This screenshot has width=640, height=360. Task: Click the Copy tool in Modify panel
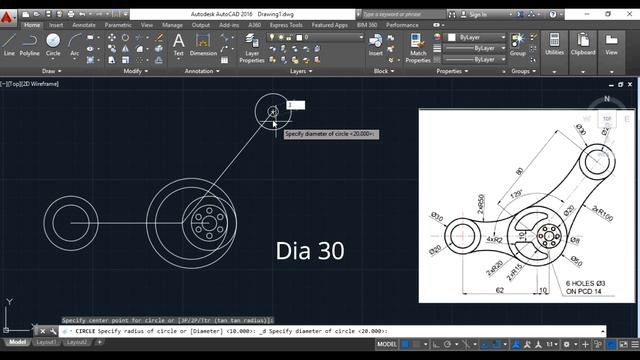click(x=111, y=49)
